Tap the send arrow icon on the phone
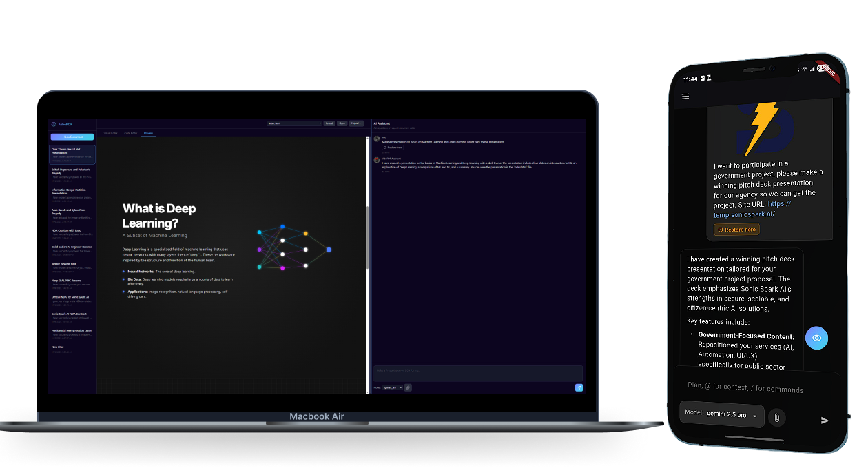868x475 pixels. pos(825,419)
